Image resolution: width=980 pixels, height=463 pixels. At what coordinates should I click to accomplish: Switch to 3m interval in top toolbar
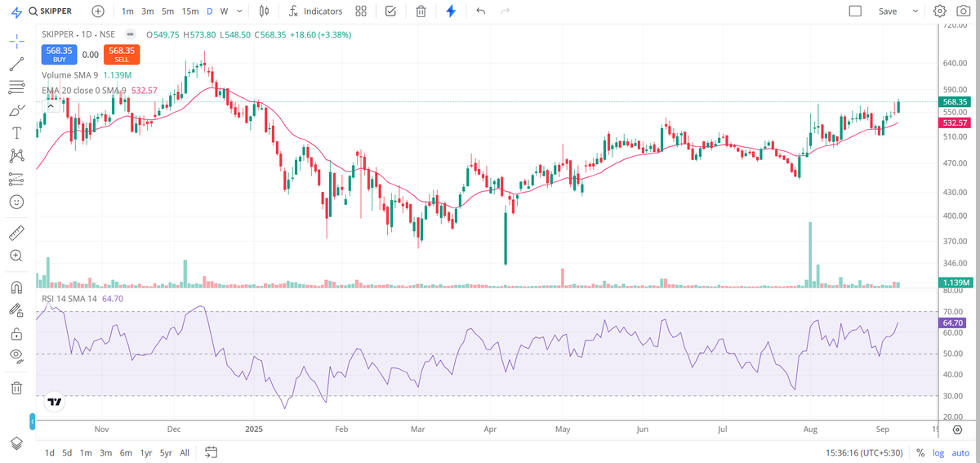point(148,11)
